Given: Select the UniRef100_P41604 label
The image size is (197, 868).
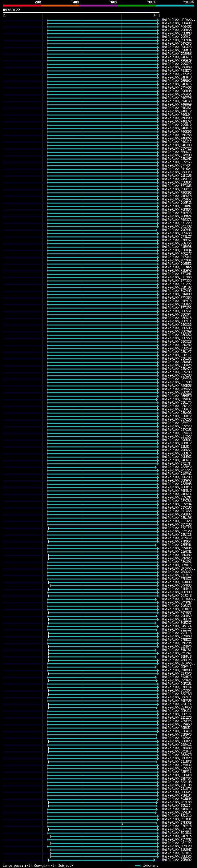Looking at the screenshot, I should [x=177, y=169].
